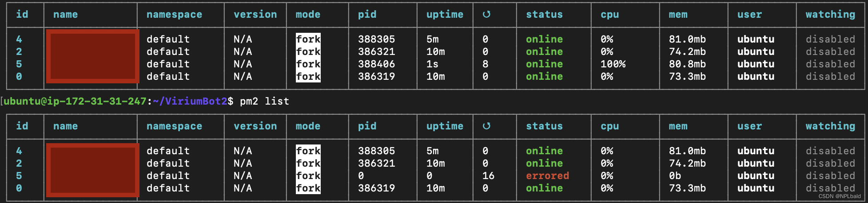This screenshot has height=203, width=868.
Task: Select the "pm2 list" command text
Action: 264,101
